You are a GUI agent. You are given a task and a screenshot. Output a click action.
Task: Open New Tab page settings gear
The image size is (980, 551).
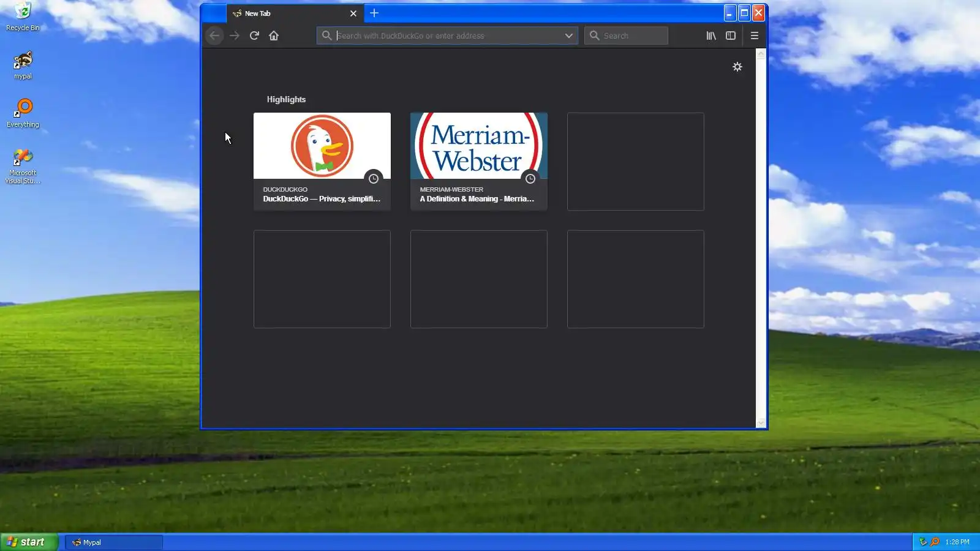click(x=737, y=67)
